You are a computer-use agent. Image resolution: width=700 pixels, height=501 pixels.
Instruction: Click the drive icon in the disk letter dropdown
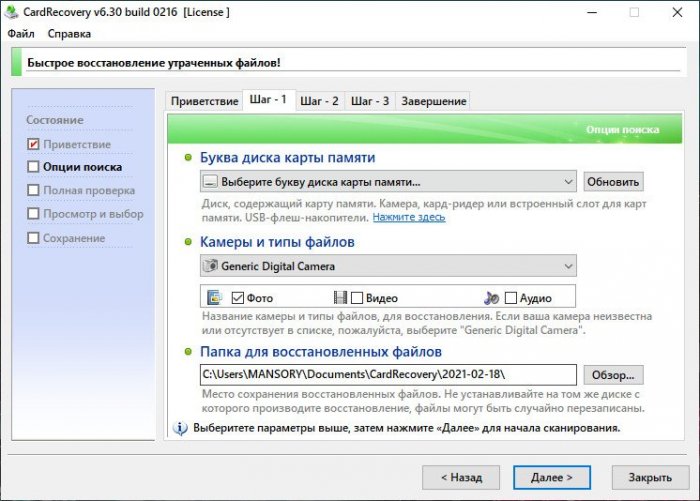point(210,182)
